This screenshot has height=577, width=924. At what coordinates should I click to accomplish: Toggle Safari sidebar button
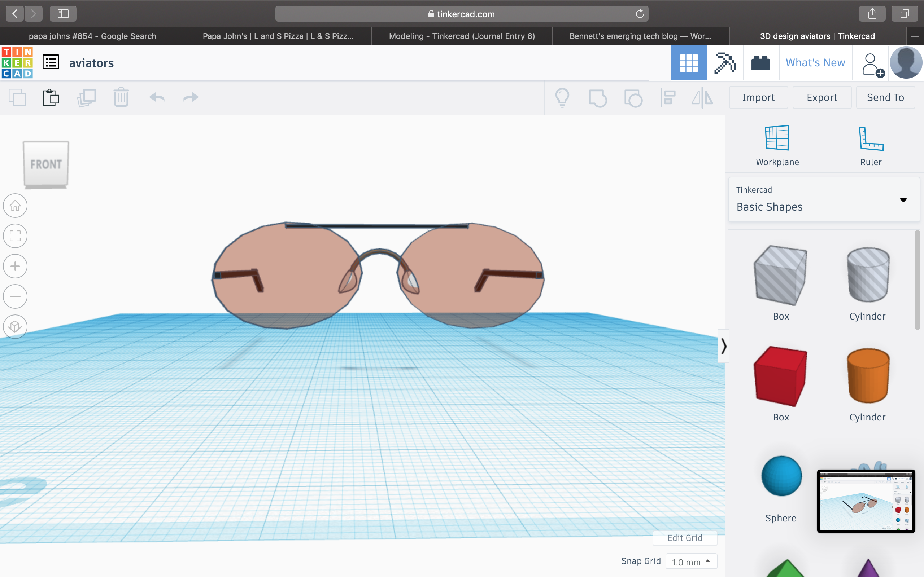pyautogui.click(x=63, y=14)
